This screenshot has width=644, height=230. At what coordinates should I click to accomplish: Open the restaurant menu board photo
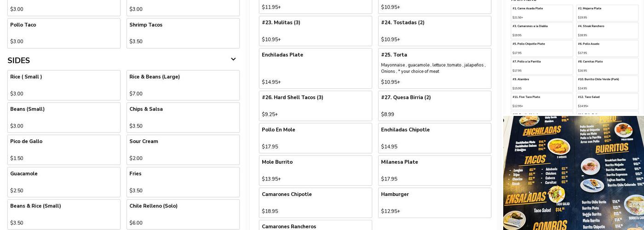pyautogui.click(x=574, y=173)
